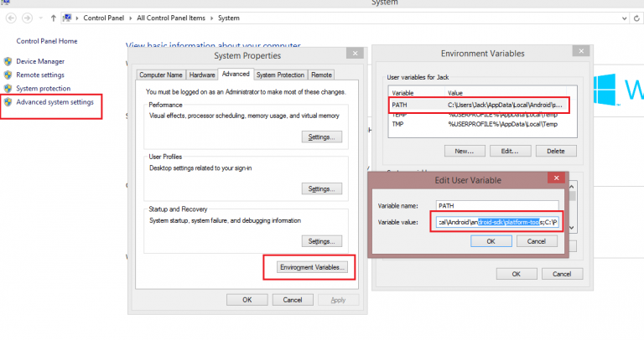The image size is (644, 340).
Task: Click the Device Manager shield icon
Action: (8, 61)
